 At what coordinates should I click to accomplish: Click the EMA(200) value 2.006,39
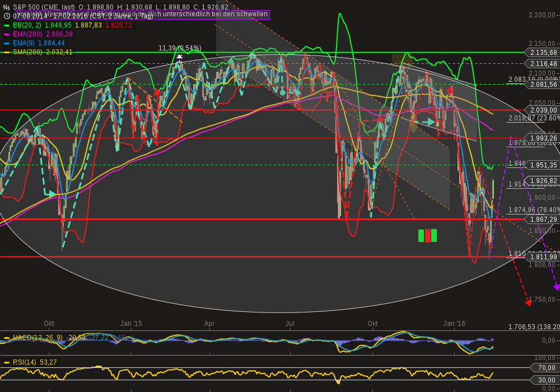(59, 34)
